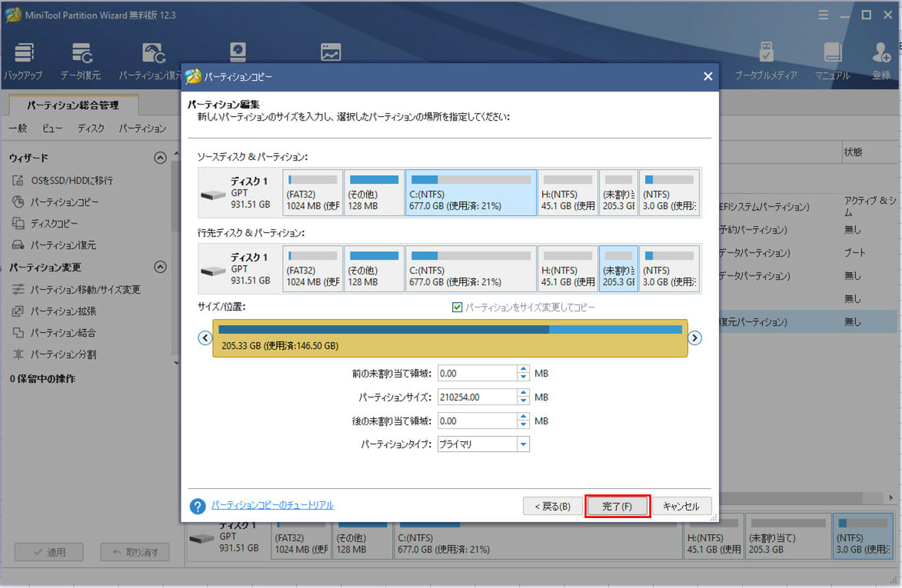Increase 前の未割り当て領域 value with up arrow
Viewport: 902px width, 588px height.
[x=523, y=370]
